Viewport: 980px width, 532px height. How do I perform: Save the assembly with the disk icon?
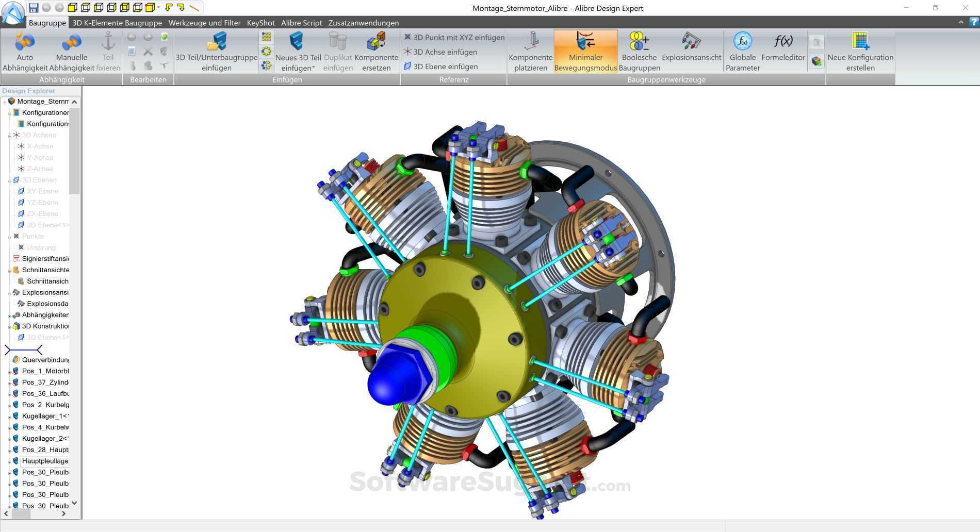34,8
